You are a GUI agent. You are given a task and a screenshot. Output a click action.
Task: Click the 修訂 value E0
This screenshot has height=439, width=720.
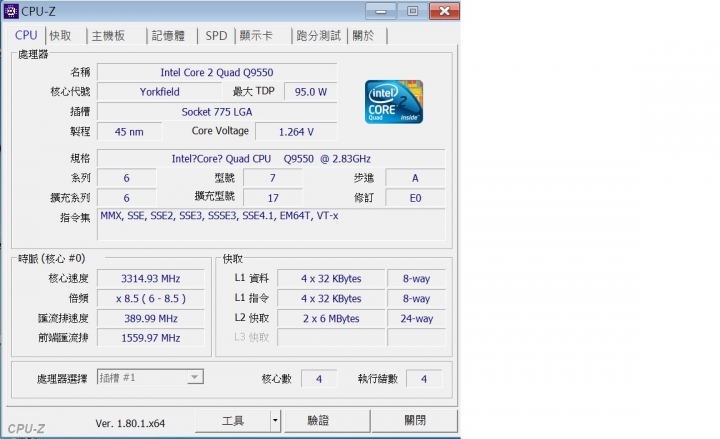pyautogui.click(x=415, y=198)
